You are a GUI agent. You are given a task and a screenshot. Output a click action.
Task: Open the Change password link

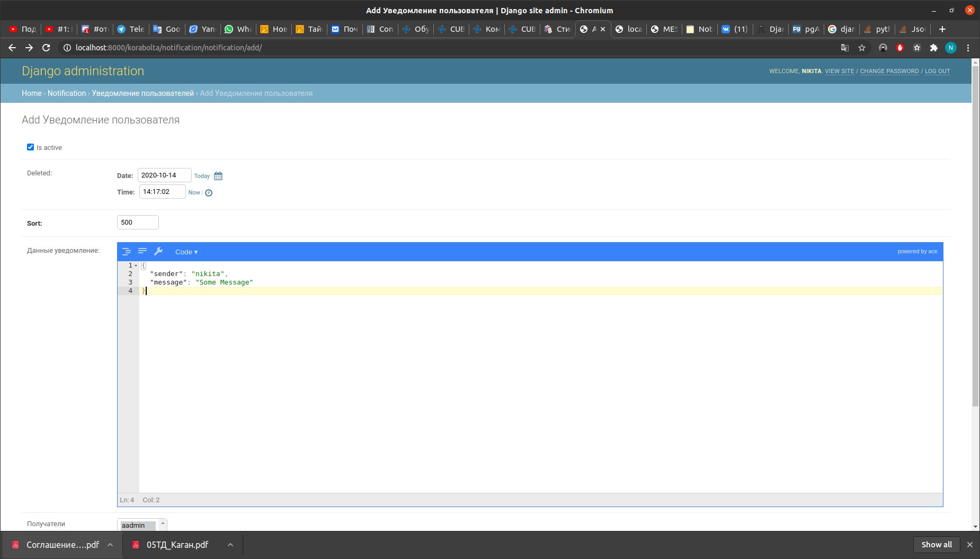click(889, 71)
